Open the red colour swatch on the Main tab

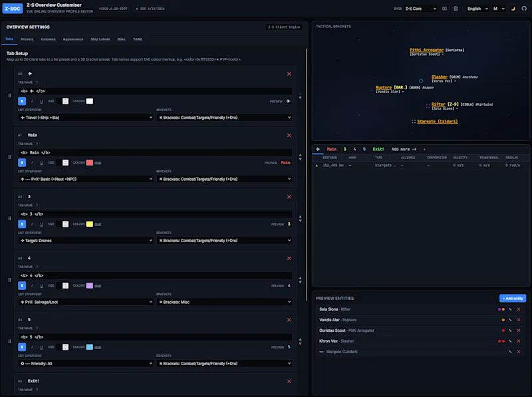(x=89, y=162)
